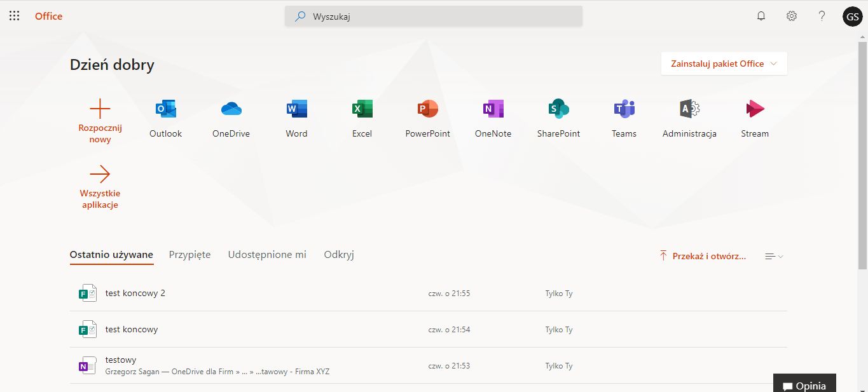Click the Forms icon of test koncowy 2
Viewport: 868px width, 392px height.
point(87,293)
